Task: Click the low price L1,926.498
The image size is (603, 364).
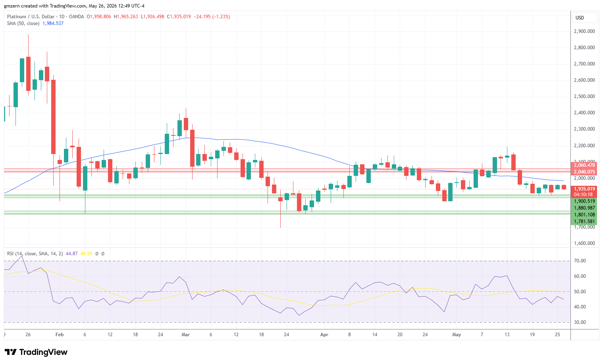Action: [152, 17]
